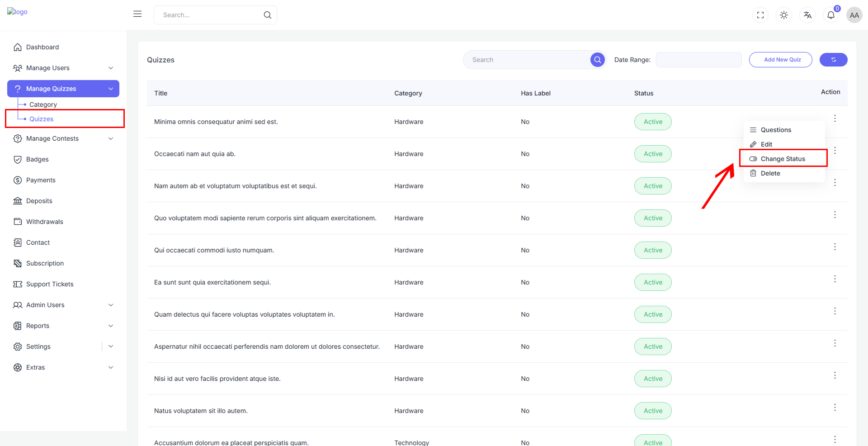This screenshot has width=868, height=446.
Task: Collapse the Manage Quizzes menu
Action: coord(63,89)
